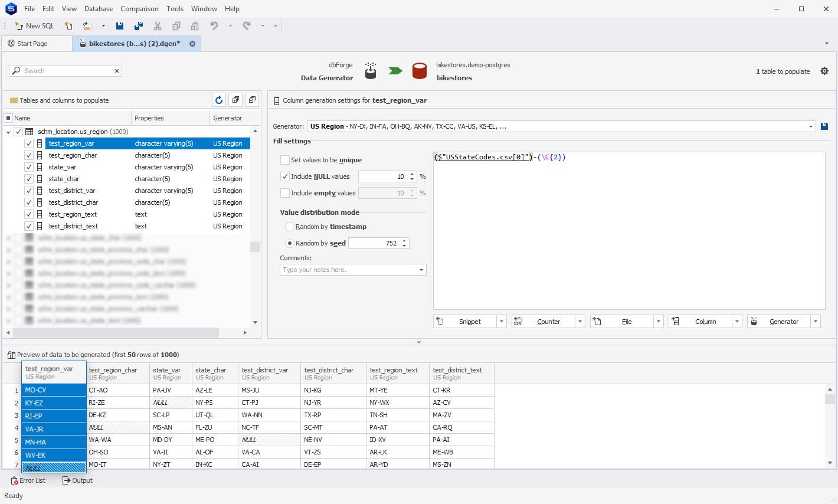Open the Output panel
The height and width of the screenshot is (504, 838).
(x=78, y=480)
